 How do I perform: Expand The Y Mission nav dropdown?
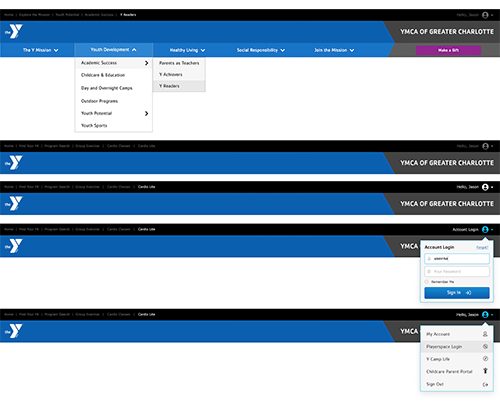coord(41,50)
